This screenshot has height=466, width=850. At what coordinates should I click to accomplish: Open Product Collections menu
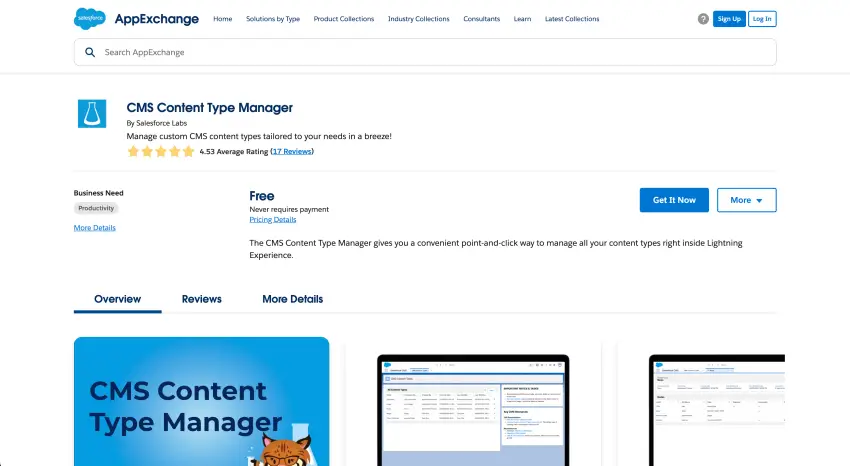pyautogui.click(x=344, y=19)
